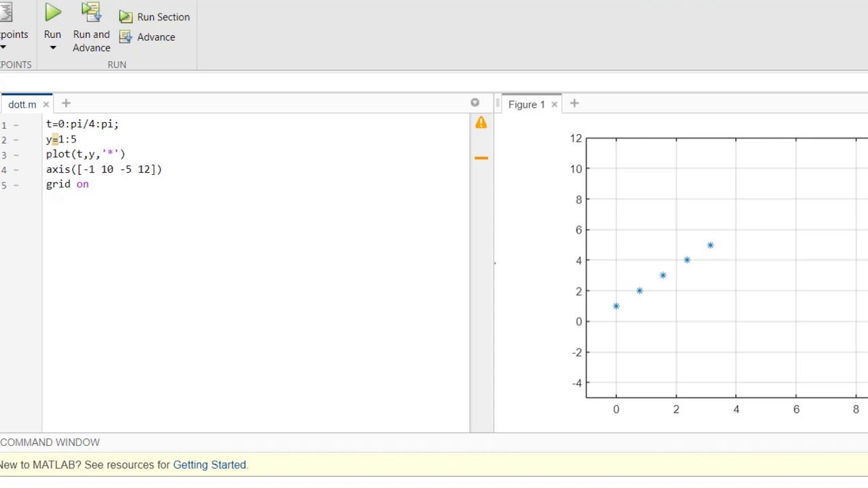
Task: Click the COMMAND WINDOW header
Action: pos(50,442)
